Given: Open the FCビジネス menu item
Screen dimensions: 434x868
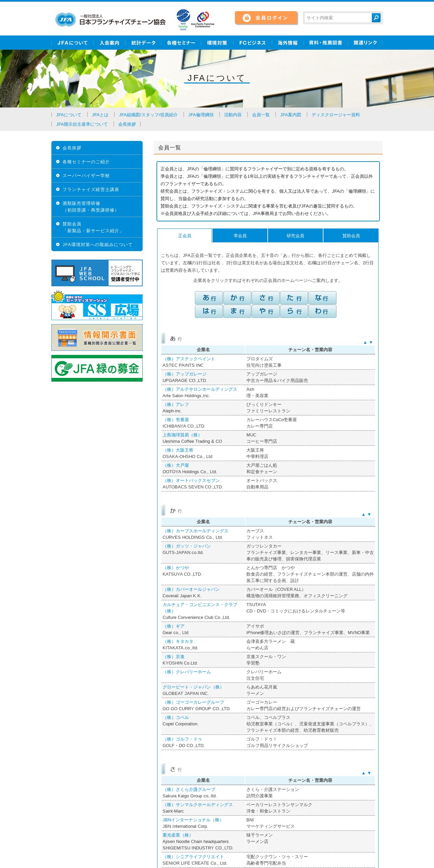Looking at the screenshot, I should coord(252,43).
